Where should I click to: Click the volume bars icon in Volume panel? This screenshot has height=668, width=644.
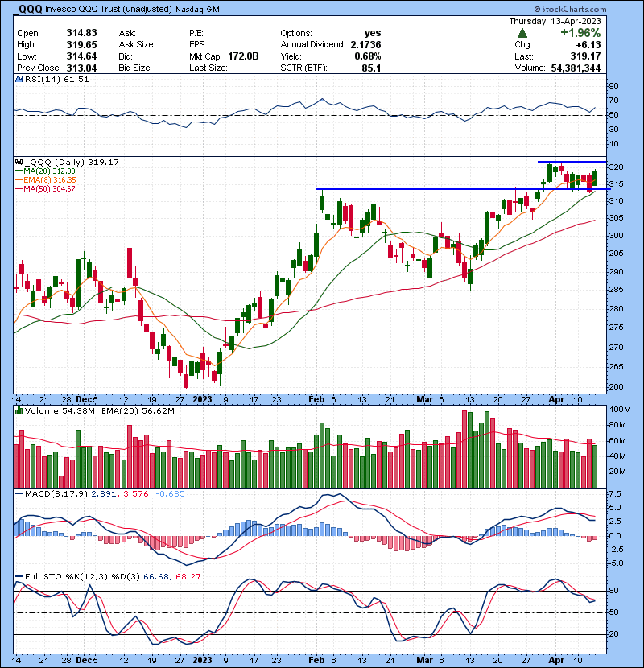pos(19,410)
